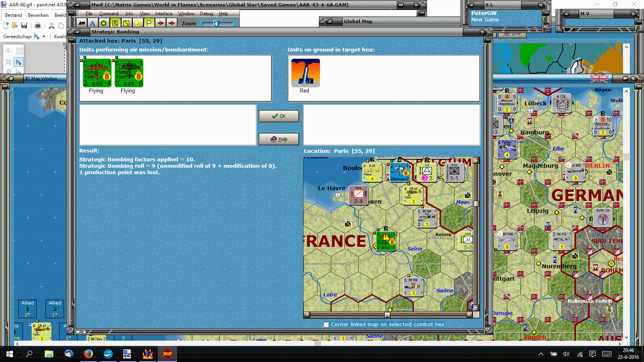Click paint.net cut scissors icon
The image size is (644, 362).
tap(52, 25)
